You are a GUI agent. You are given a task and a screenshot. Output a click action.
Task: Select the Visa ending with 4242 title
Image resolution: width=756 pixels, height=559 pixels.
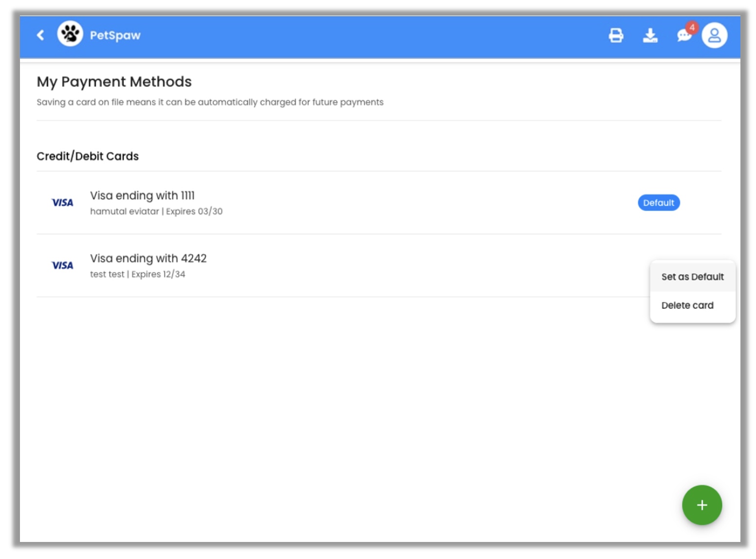148,258
